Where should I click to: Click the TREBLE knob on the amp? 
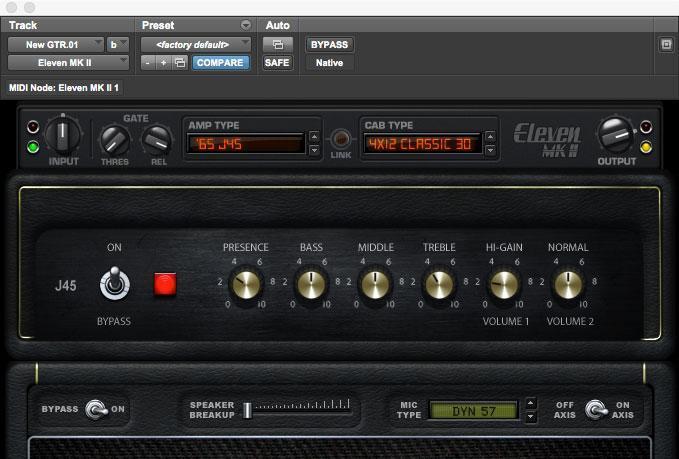coord(439,285)
